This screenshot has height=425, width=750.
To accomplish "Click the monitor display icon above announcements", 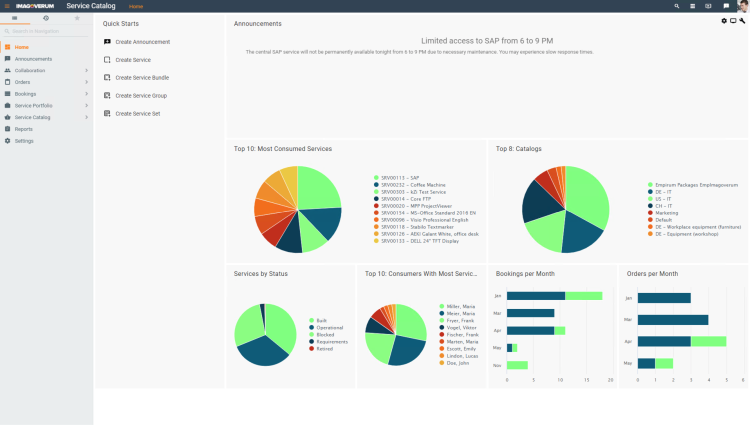I will tap(733, 20).
